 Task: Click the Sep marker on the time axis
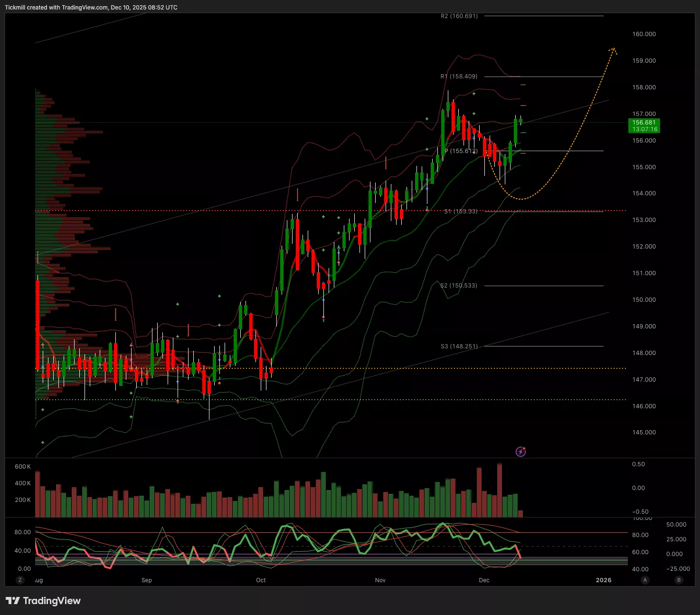tap(147, 580)
